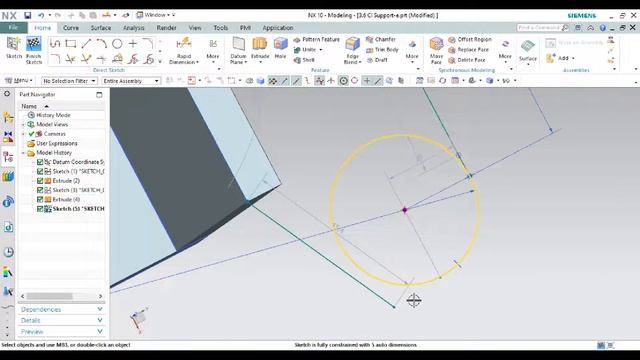Image resolution: width=640 pixels, height=360 pixels.
Task: Click the Finish Sketch flag icon
Action: (x=33, y=44)
